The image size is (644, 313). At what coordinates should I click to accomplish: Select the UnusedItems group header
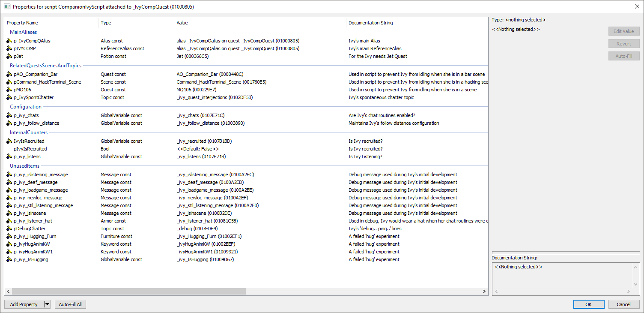coord(25,166)
